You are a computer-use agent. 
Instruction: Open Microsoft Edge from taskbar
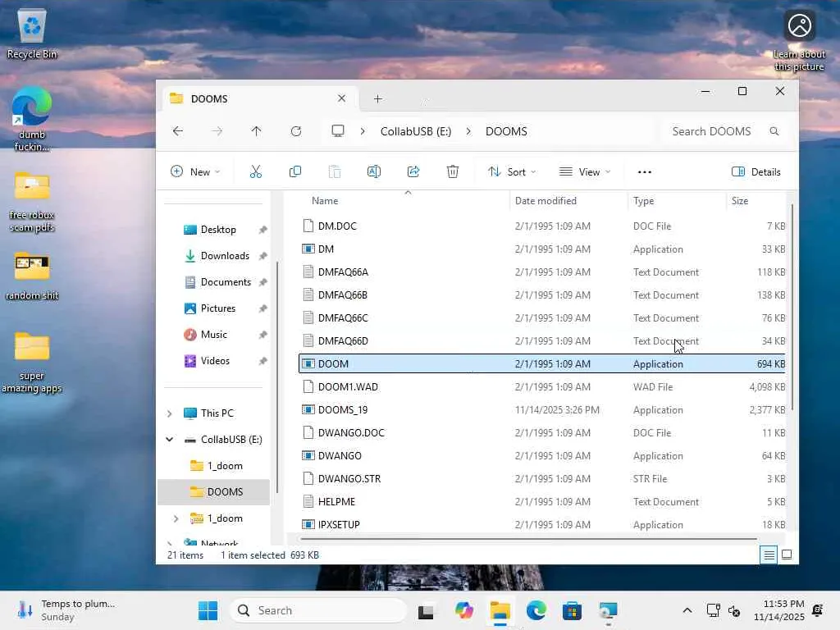pyautogui.click(x=536, y=610)
